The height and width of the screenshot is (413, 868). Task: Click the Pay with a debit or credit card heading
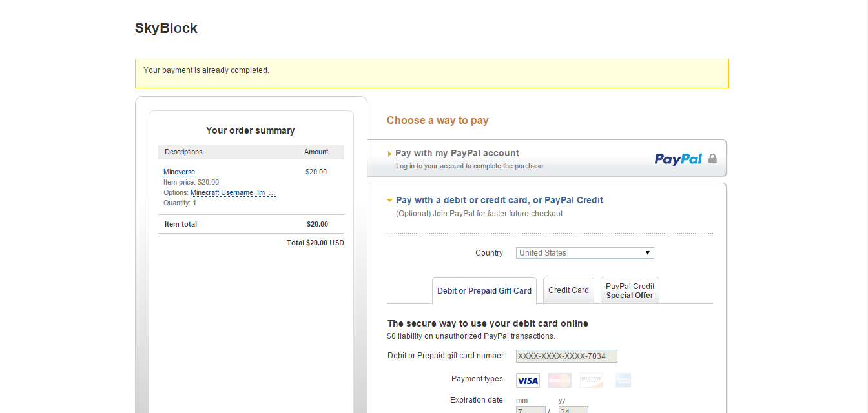point(499,200)
